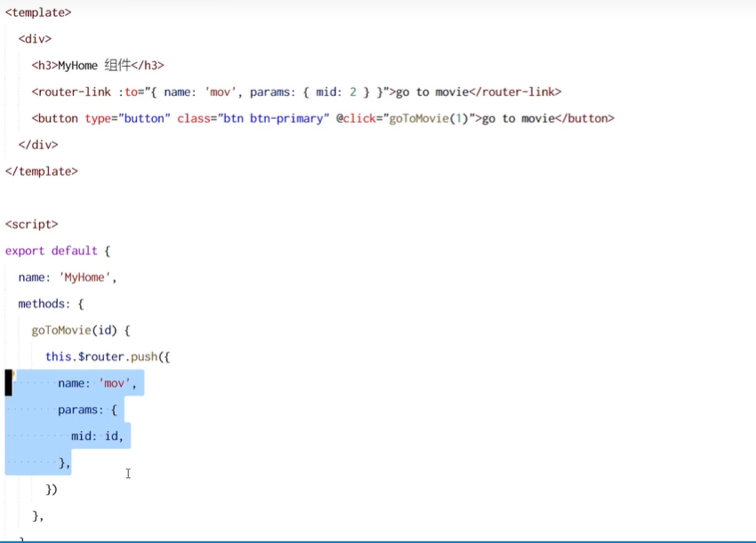Click 'mov' in the highlighted push argument
The image size is (756, 543).
pyautogui.click(x=114, y=384)
